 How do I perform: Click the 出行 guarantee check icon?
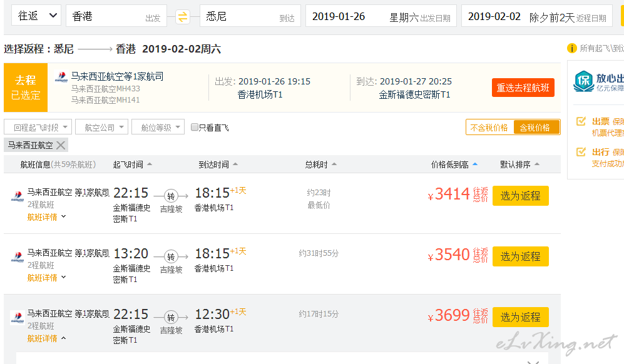point(581,151)
